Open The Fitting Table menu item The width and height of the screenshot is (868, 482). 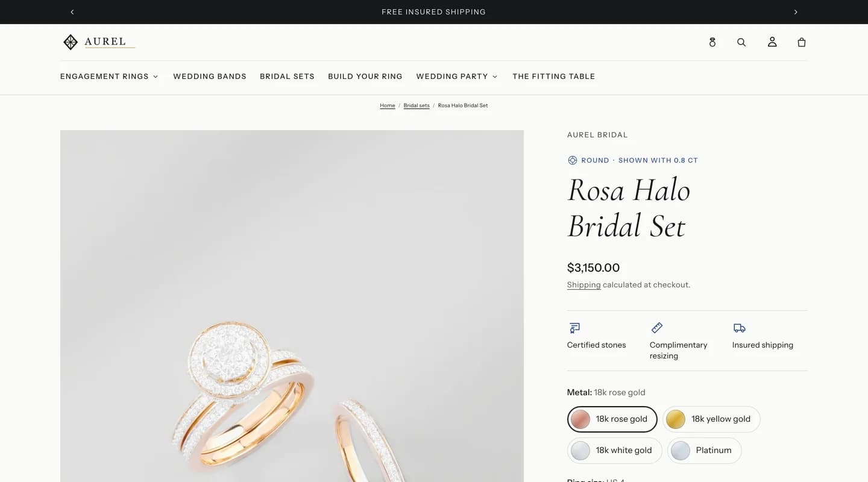[554, 77]
